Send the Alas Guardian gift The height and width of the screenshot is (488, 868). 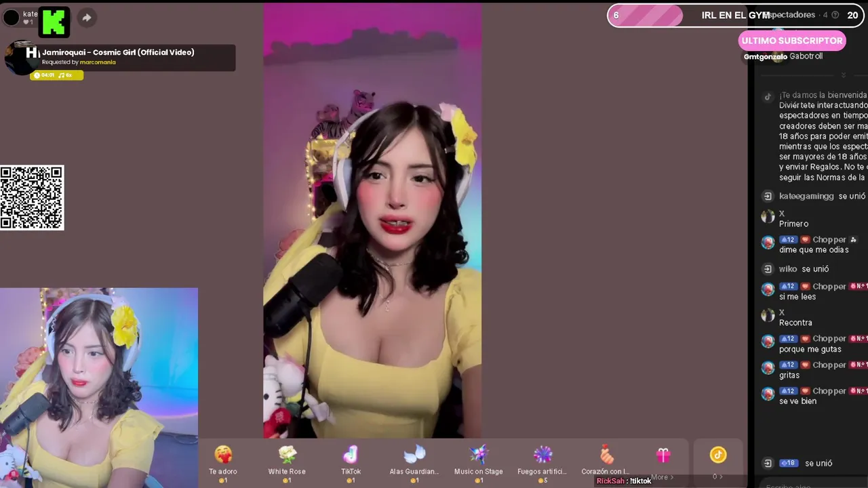pyautogui.click(x=414, y=464)
